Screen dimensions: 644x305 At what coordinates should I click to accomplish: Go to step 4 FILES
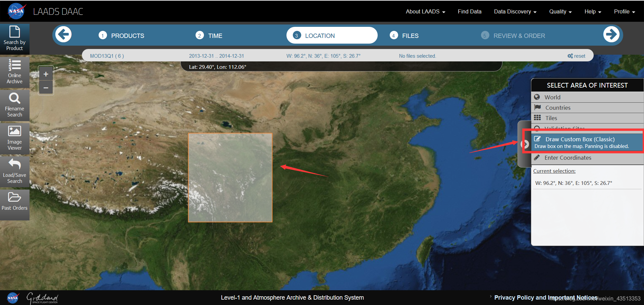[404, 36]
